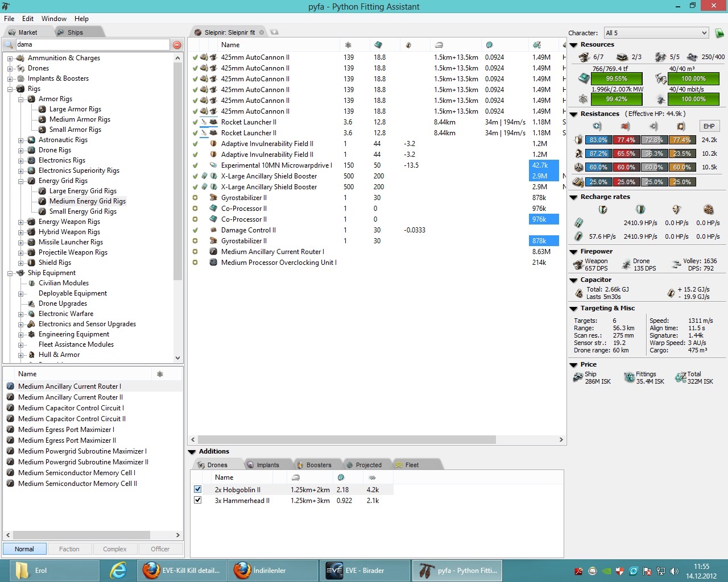Open the volume control in system tray
728x582 pixels.
[674, 571]
